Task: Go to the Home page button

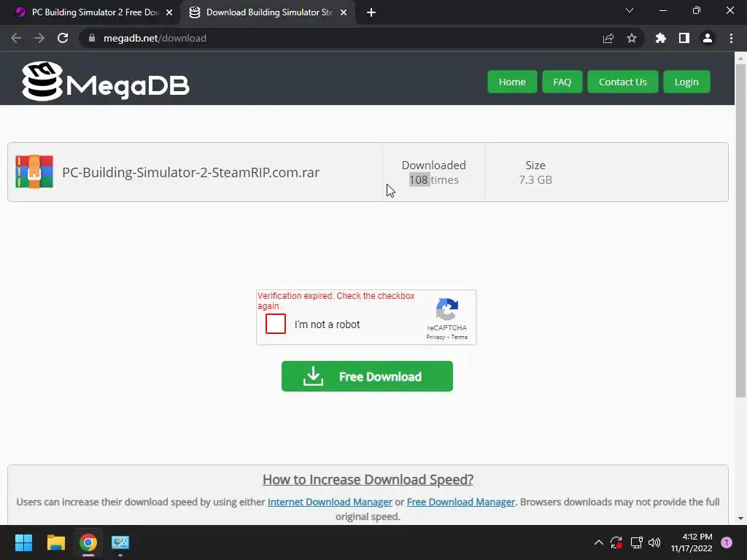Action: [x=512, y=82]
